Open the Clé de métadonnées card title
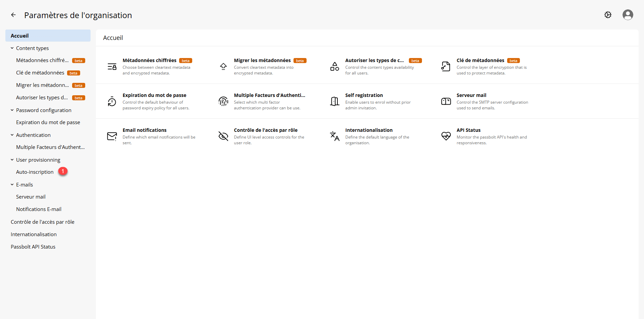Viewport: 644px width, 319px height. (x=480, y=60)
